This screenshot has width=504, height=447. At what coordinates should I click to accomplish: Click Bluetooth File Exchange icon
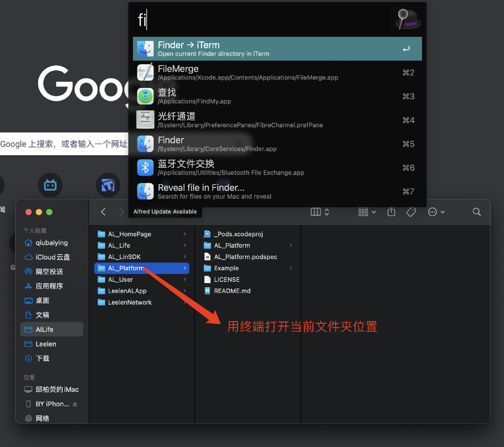point(145,168)
